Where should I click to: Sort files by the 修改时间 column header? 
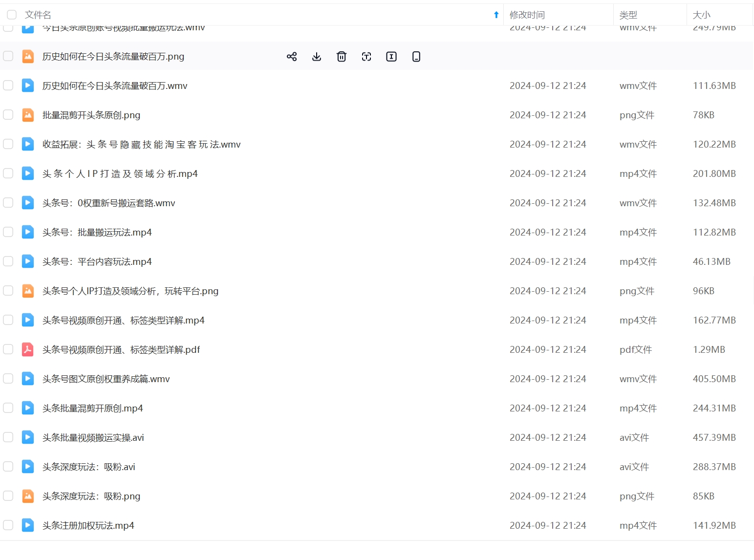tap(527, 15)
